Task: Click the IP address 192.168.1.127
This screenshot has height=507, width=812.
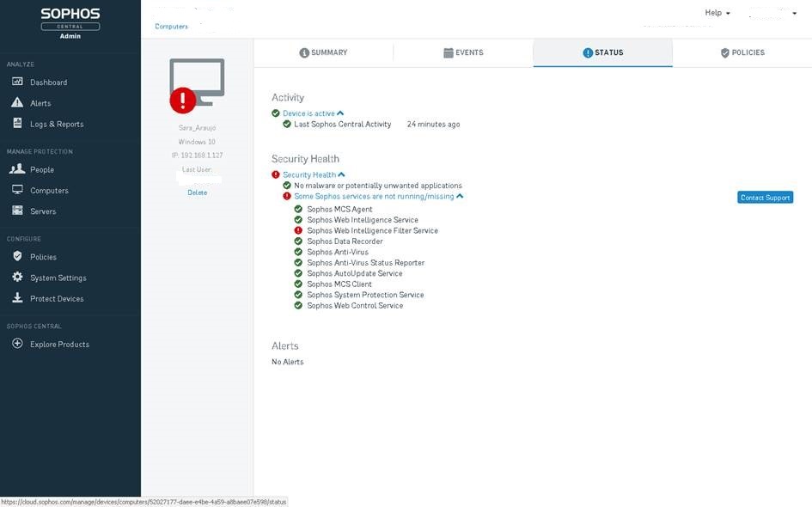Action: tap(198, 156)
